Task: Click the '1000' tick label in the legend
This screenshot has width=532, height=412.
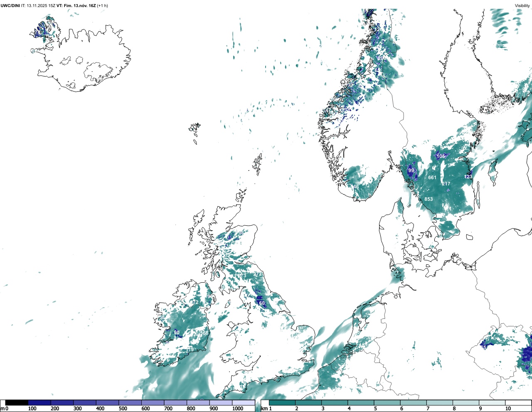Action: (x=238, y=409)
